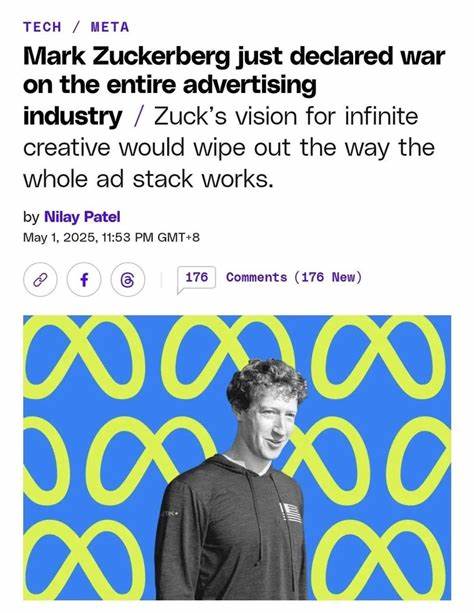Image resolution: width=474 pixels, height=613 pixels.
Task: Open the 176 comment bubble
Action: point(196,279)
